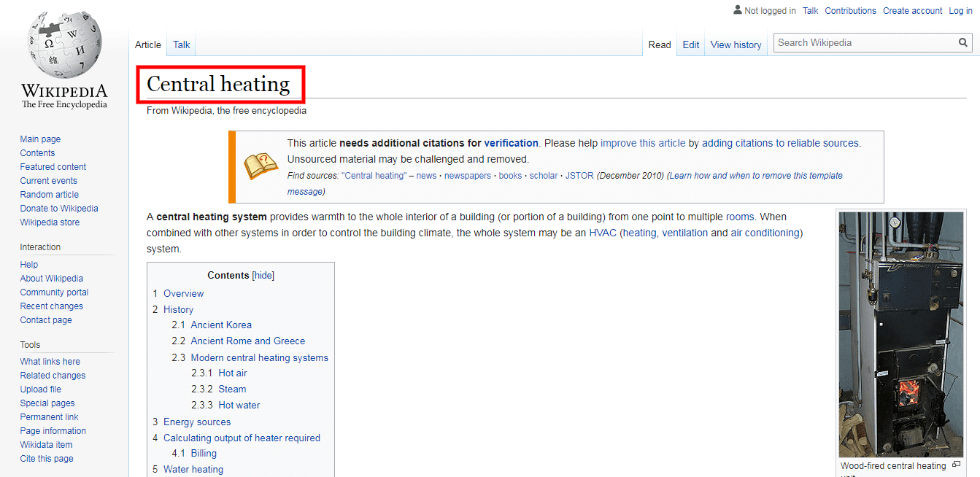Click the book question mark citation icon

pyautogui.click(x=261, y=166)
